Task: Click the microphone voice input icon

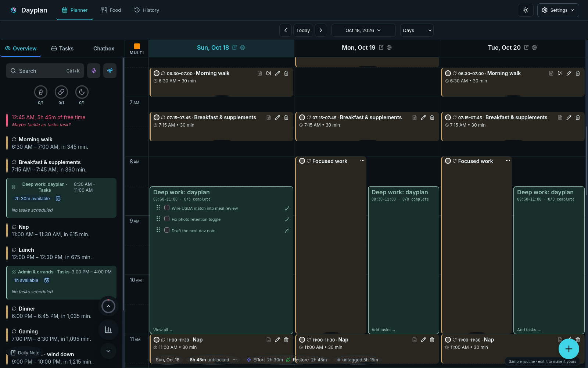Action: 94,71
